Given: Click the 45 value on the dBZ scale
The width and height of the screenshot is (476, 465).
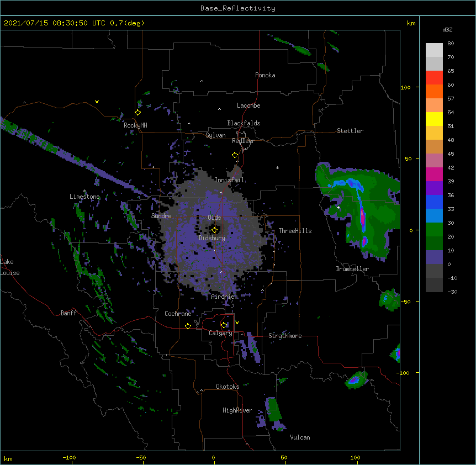Looking at the screenshot, I should tap(451, 154).
